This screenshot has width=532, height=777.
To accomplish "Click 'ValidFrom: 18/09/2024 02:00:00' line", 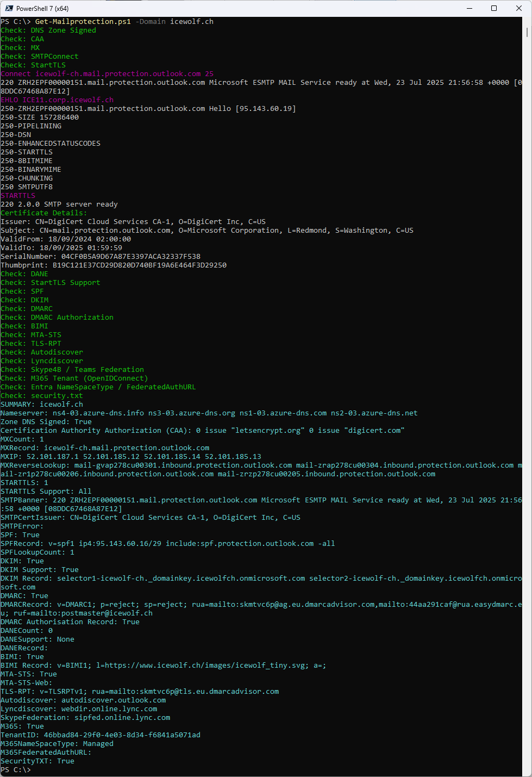I will click(66, 239).
